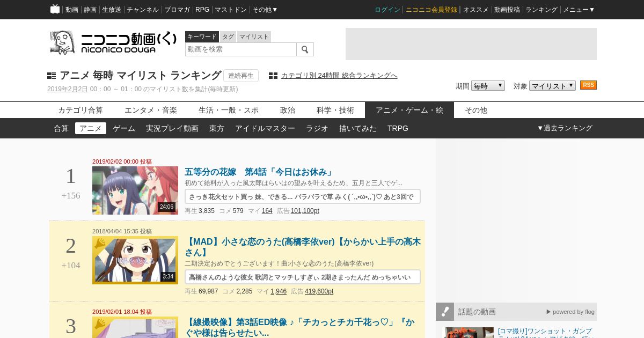Switch to その他 category tab
644x338 pixels.
click(x=476, y=110)
